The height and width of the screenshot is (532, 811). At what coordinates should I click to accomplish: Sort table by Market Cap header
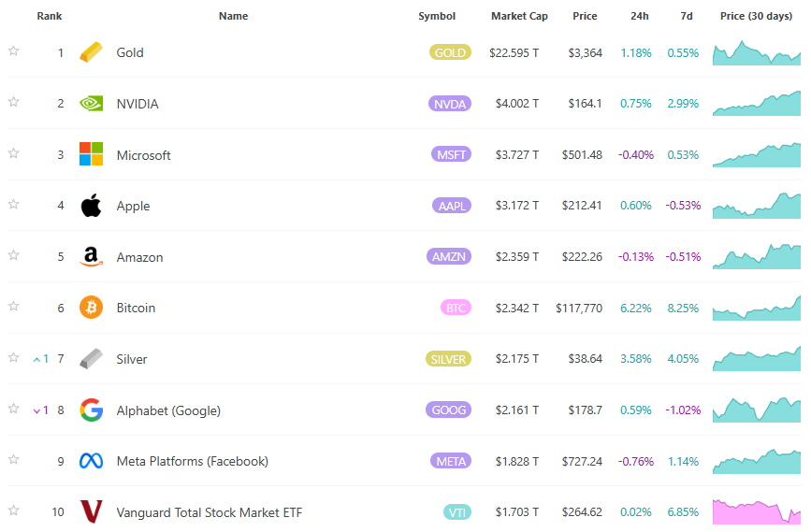[x=519, y=16]
